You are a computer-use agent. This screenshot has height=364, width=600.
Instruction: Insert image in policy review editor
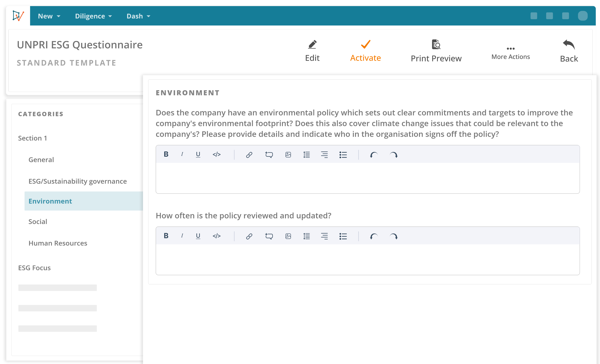coord(288,236)
